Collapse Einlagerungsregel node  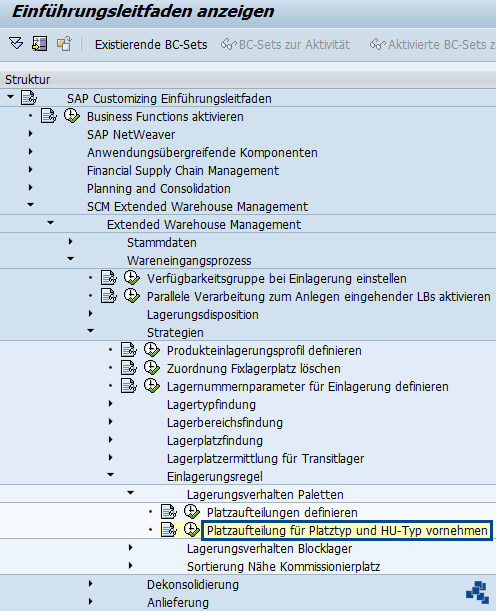coord(110,475)
